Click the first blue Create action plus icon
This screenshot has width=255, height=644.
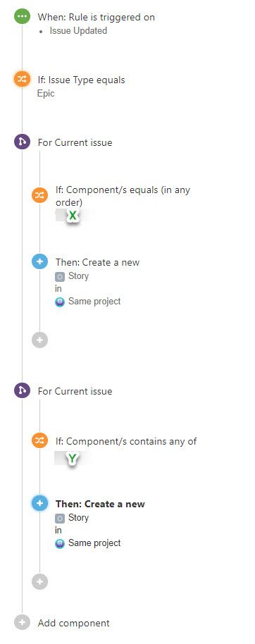click(40, 261)
